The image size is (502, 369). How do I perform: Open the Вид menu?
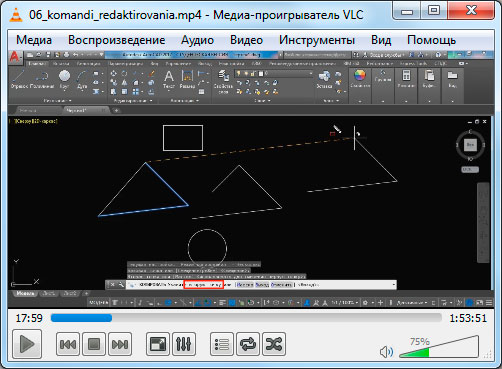point(381,40)
